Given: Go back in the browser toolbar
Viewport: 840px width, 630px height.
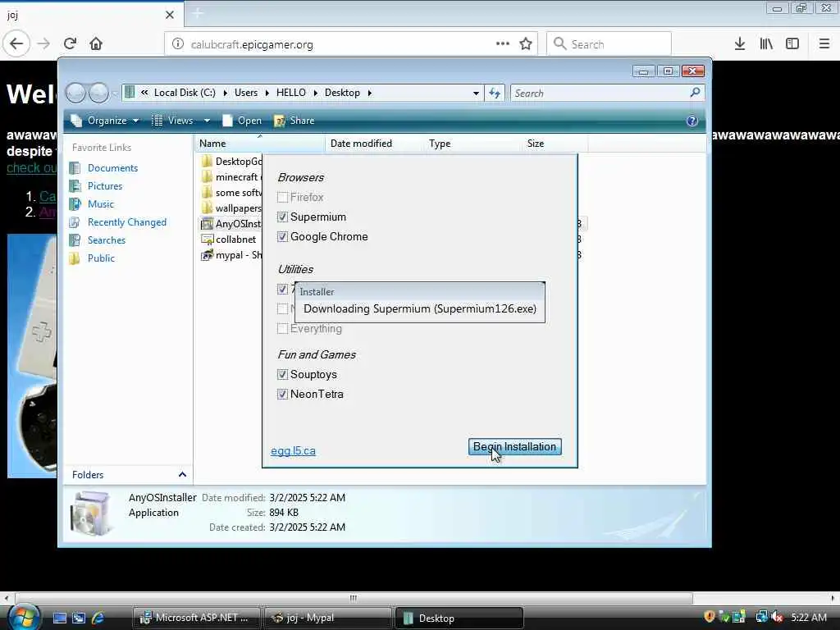Looking at the screenshot, I should click(x=16, y=43).
